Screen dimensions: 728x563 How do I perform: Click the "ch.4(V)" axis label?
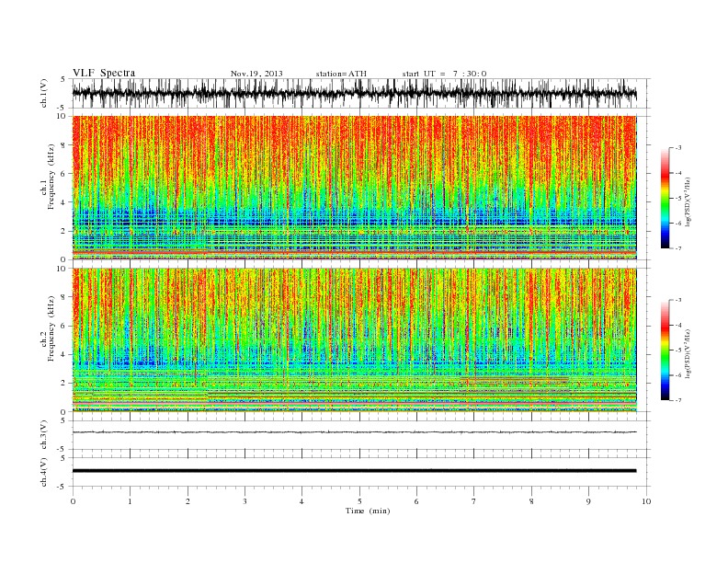[x=44, y=472]
